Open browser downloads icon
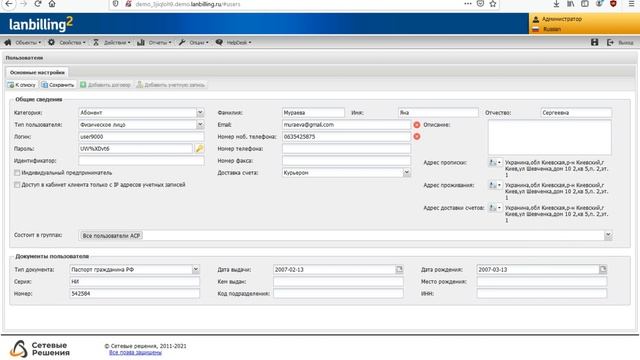 (556, 4)
